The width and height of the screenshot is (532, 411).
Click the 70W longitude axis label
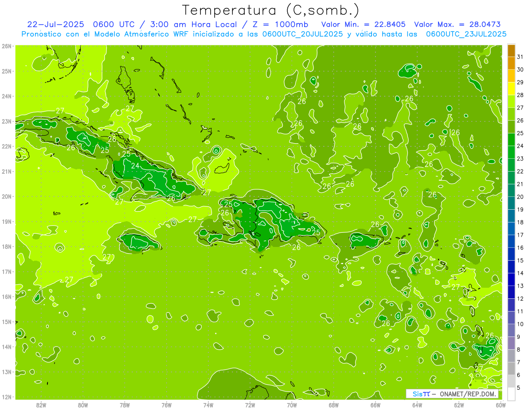292,405
